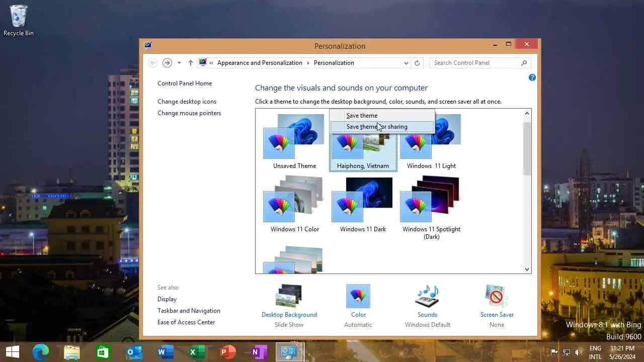Click the Sounds link text
Image resolution: width=644 pixels, height=362 pixels.
click(427, 315)
